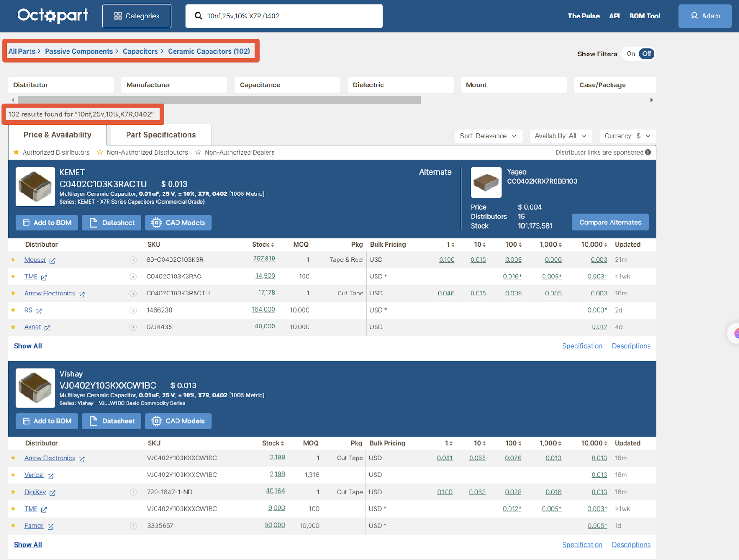Show All KEMET distributors

(x=28, y=346)
